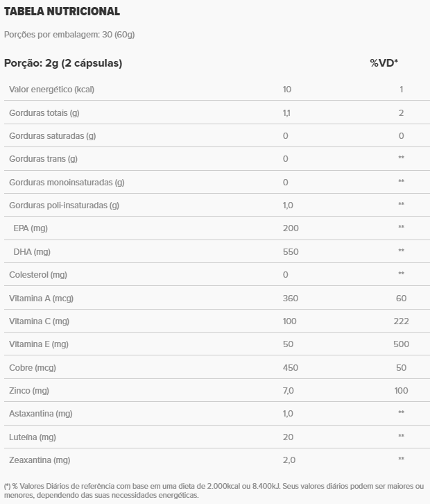Click the %VD* column header

pos(384,63)
